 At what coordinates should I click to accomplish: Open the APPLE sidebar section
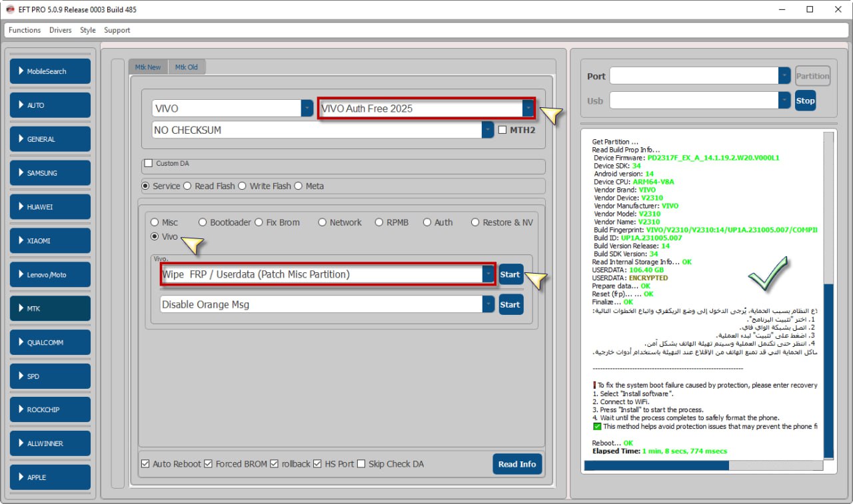click(x=50, y=477)
